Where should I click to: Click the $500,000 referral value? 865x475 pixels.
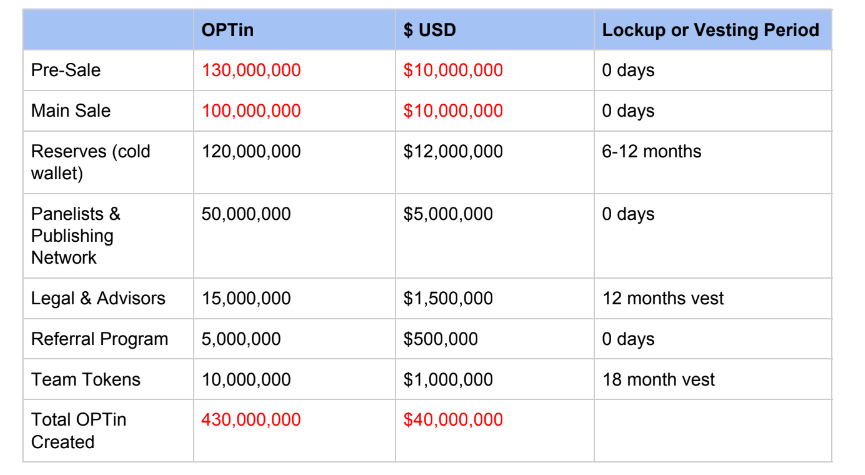click(x=440, y=339)
